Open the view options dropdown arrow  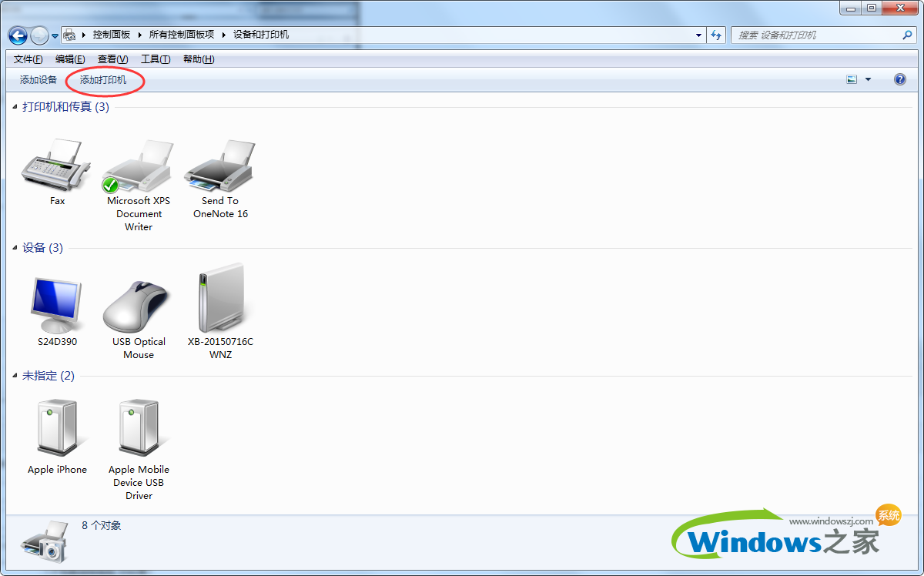[x=869, y=79]
